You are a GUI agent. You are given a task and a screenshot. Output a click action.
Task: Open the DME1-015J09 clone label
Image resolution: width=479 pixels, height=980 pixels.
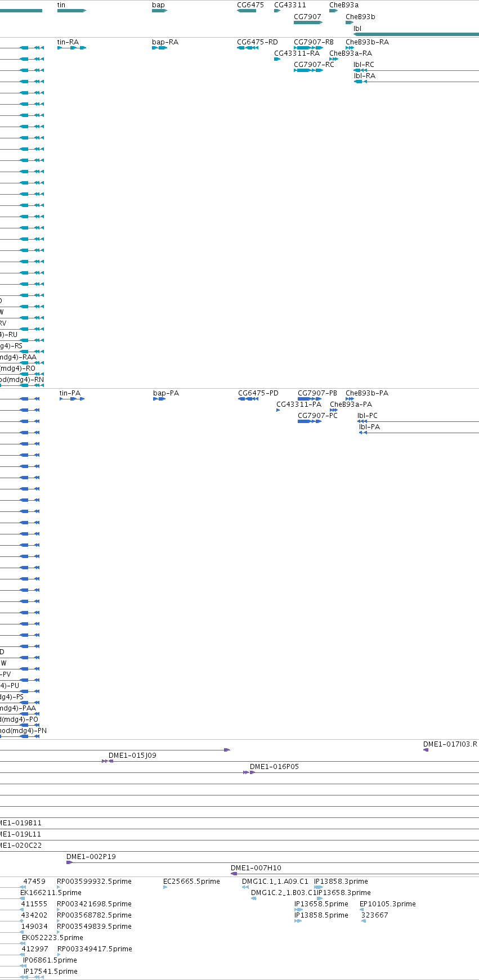point(132,756)
